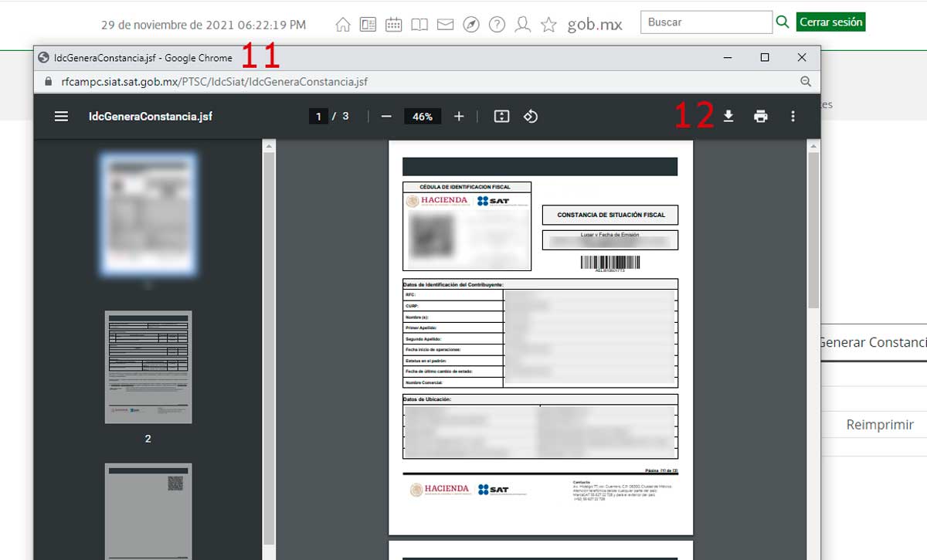The height and width of the screenshot is (560, 927).
Task: Open the calendar icon in top bar
Action: 393,25
